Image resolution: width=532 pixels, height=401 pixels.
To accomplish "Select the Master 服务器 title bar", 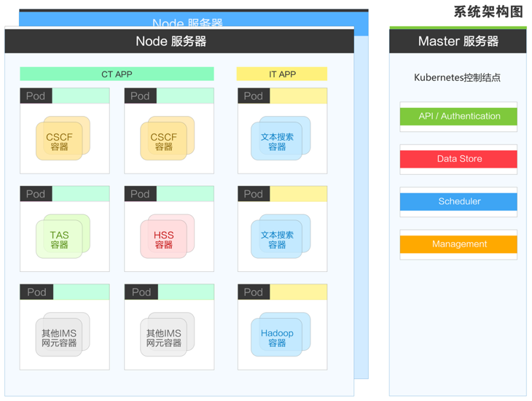I will pyautogui.click(x=458, y=42).
